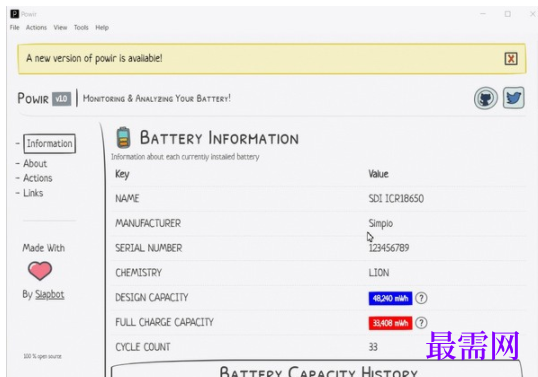The image size is (538, 377).
Task: Click the Battery Capacity History heading
Action: 318,372
